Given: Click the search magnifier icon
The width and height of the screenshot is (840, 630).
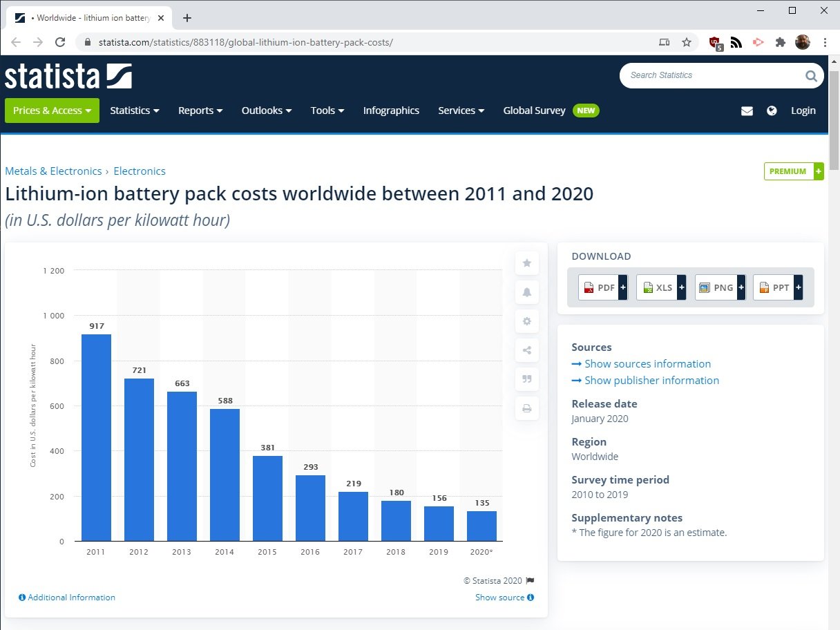Looking at the screenshot, I should click(x=811, y=76).
